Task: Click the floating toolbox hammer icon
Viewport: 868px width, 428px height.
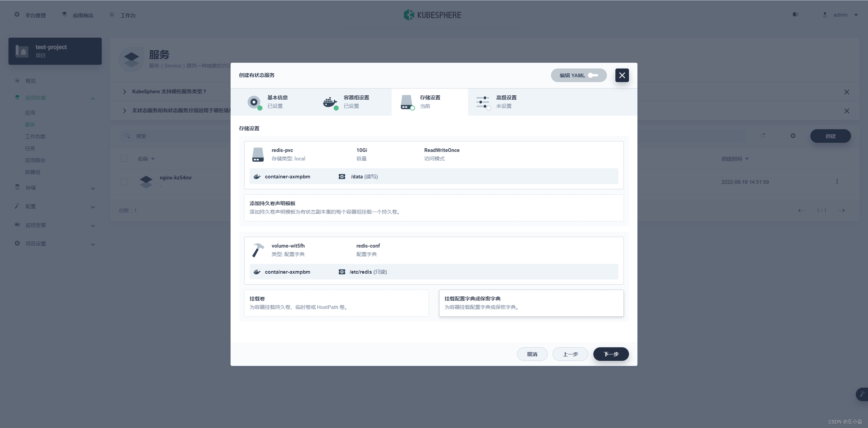Action: click(862, 394)
